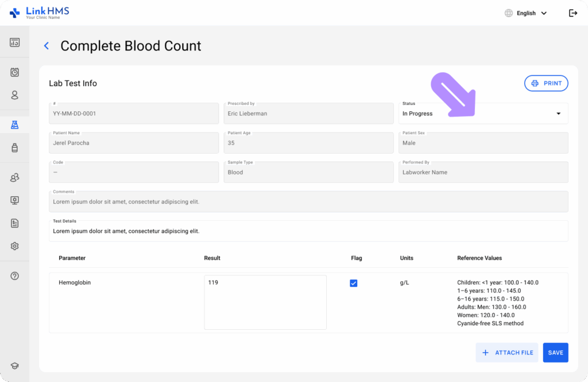Click the 'Cyanide-free SLS method' text

[x=490, y=323]
